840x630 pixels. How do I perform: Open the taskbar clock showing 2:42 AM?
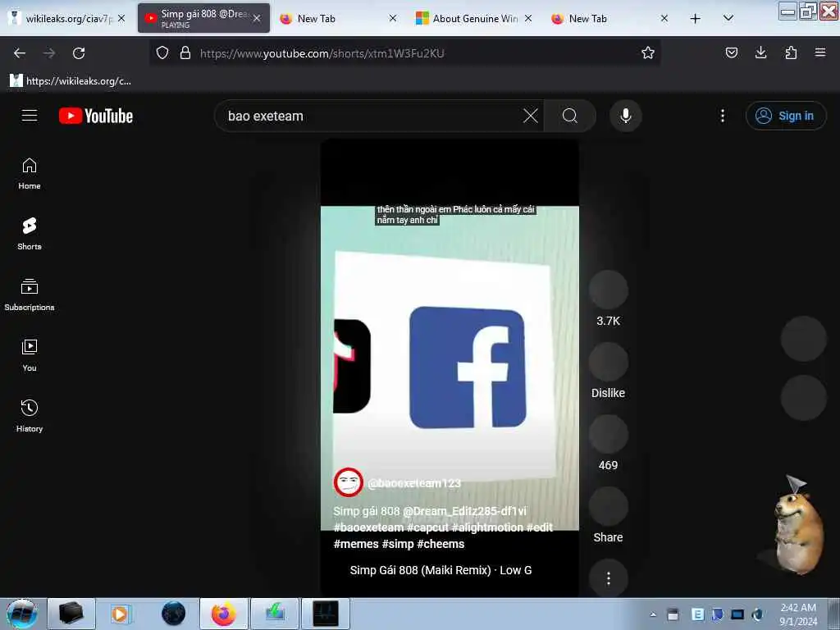coord(798,614)
